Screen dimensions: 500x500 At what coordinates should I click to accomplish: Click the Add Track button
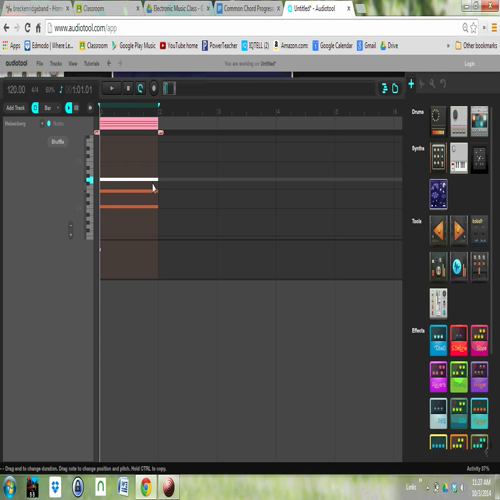coord(15,108)
